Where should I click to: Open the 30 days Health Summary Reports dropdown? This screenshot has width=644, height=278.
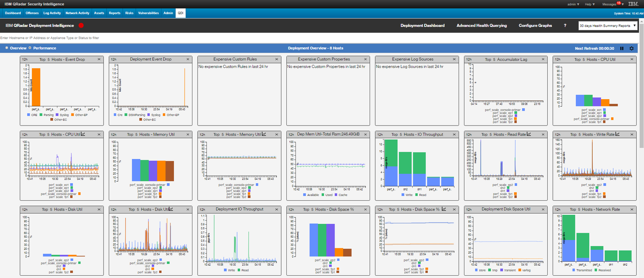pyautogui.click(x=608, y=26)
